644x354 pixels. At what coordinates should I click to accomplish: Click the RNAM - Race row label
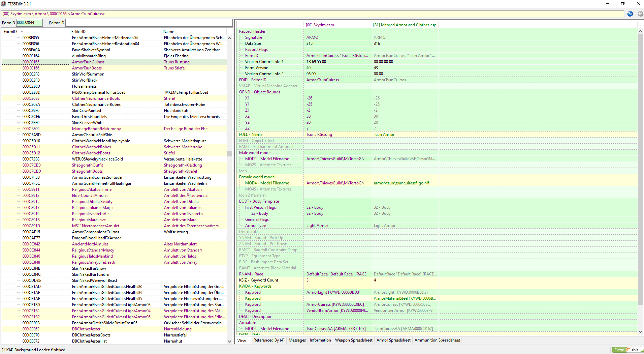pos(251,274)
